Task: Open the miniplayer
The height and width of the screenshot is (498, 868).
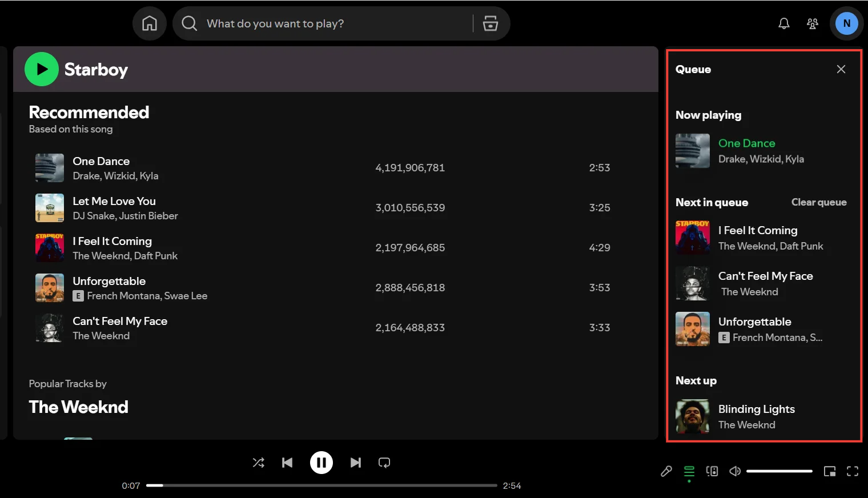Action: tap(829, 471)
